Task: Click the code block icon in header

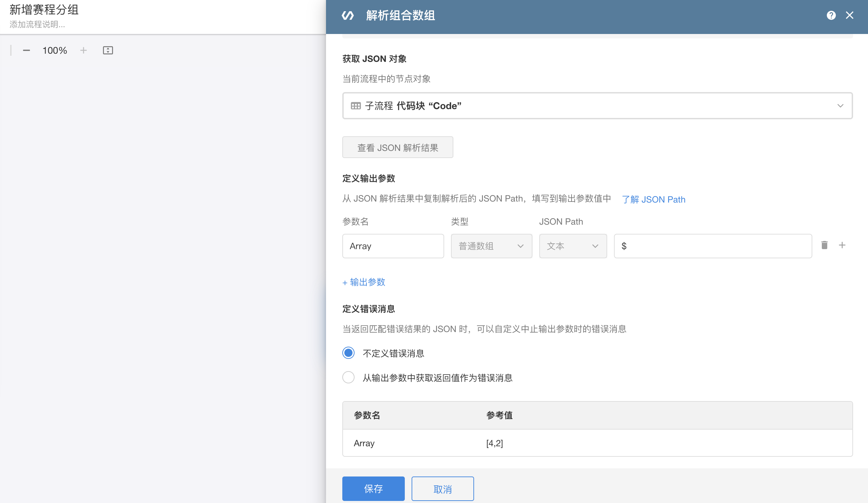Action: point(347,16)
